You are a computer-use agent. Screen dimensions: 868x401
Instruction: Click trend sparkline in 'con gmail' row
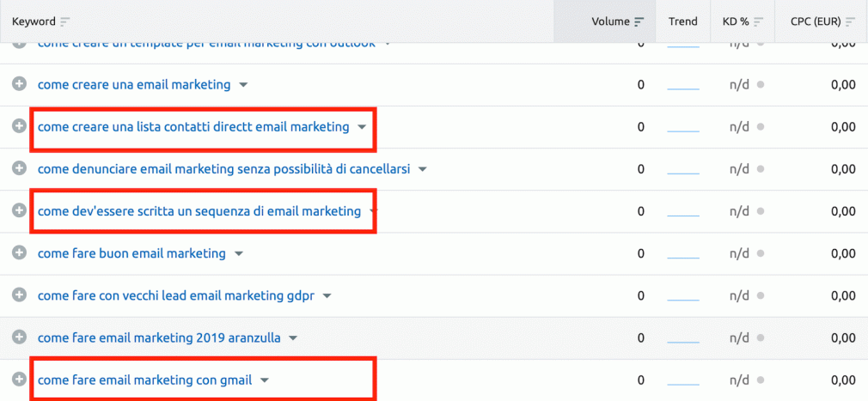(x=683, y=384)
